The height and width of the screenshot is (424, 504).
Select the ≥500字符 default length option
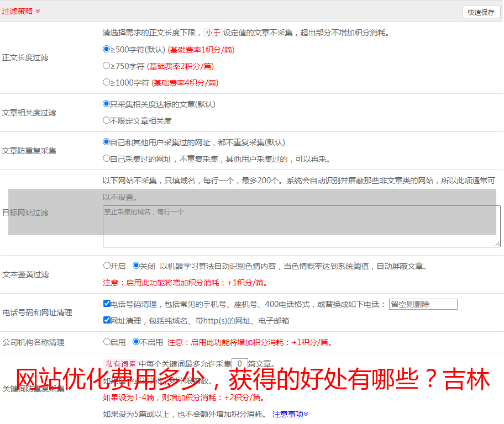click(x=106, y=49)
